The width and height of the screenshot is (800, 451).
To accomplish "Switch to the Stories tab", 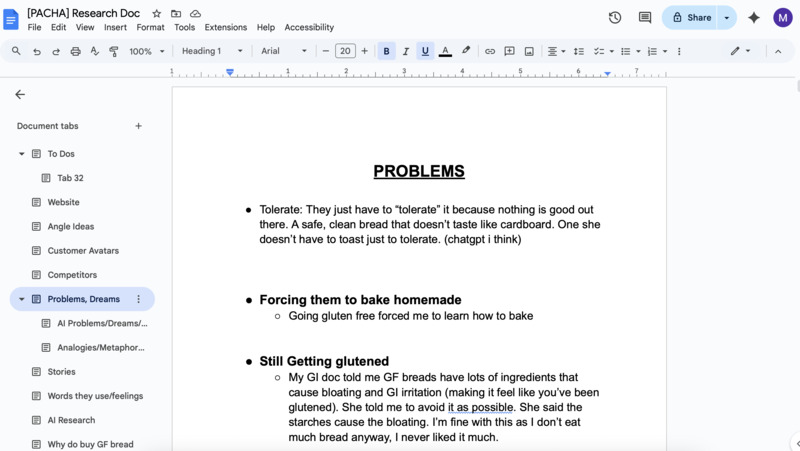I will point(82,372).
